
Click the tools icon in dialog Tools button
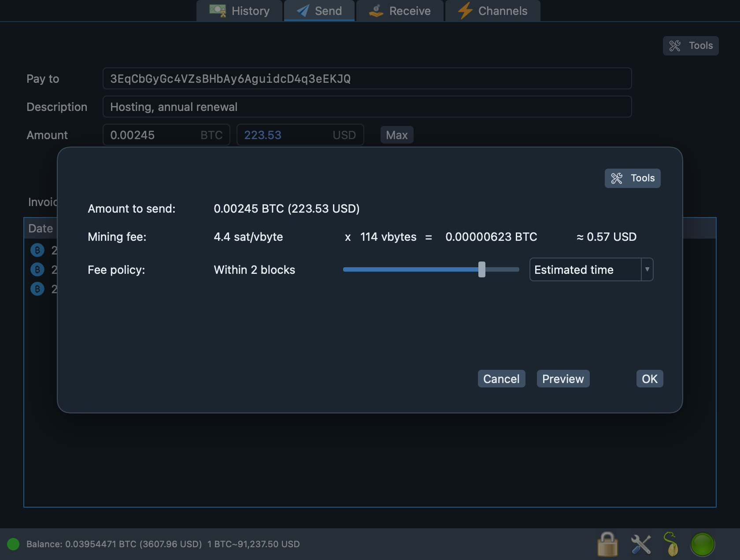(617, 178)
